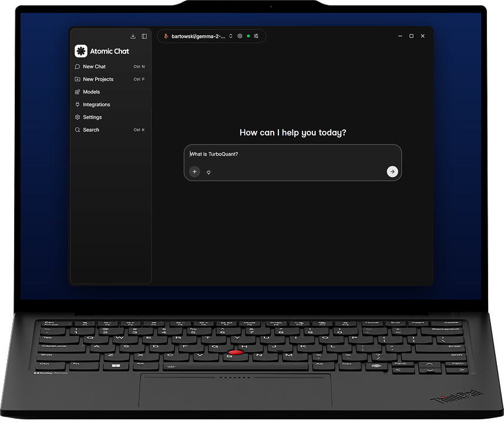Viewport: 504px width, 424px height.
Task: Toggle the sidebar panel icon
Action: pos(145,36)
